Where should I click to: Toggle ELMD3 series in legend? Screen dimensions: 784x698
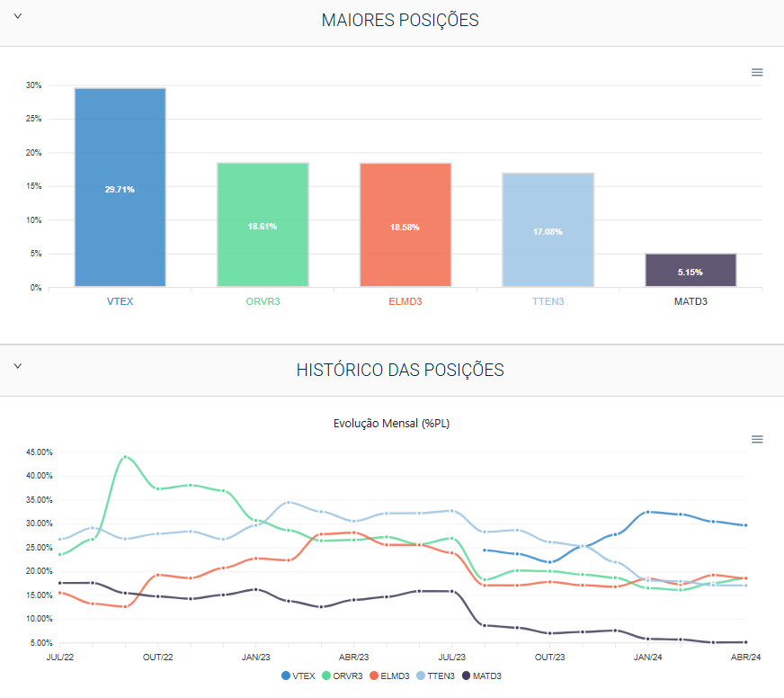pyautogui.click(x=389, y=676)
